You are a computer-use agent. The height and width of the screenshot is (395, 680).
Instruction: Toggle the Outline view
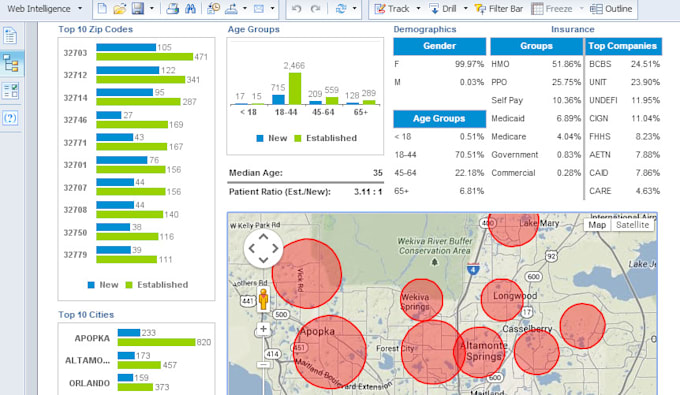tap(611, 9)
